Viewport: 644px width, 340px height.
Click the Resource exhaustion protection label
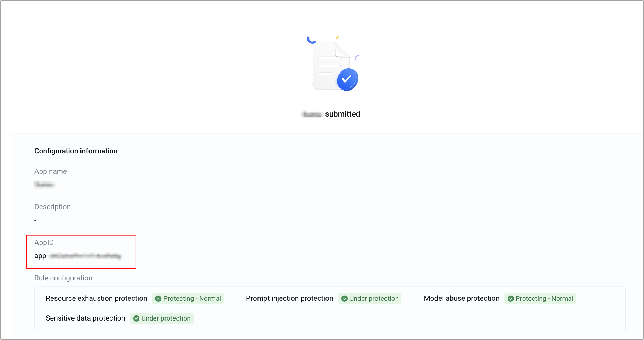point(96,299)
